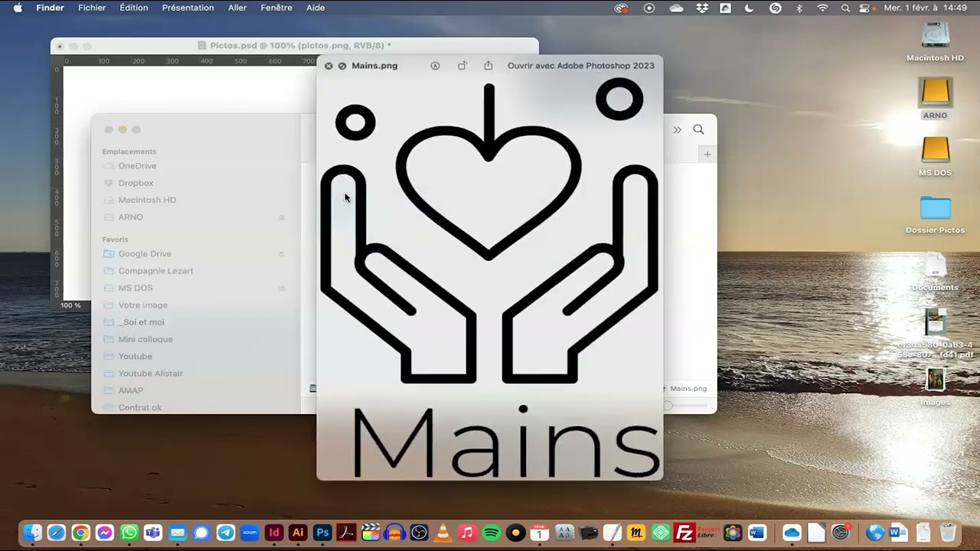Screen dimensions: 980x551
Task: Toggle Focus moon icon in menu bar
Action: [749, 8]
